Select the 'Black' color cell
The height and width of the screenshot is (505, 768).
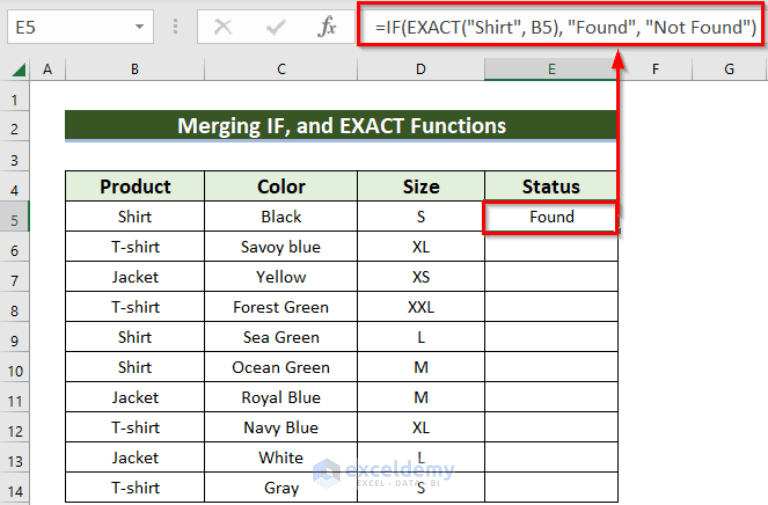(x=281, y=217)
